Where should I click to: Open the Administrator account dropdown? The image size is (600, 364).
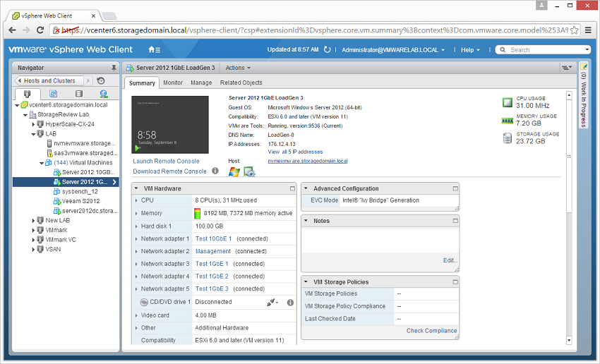pyautogui.click(x=393, y=49)
